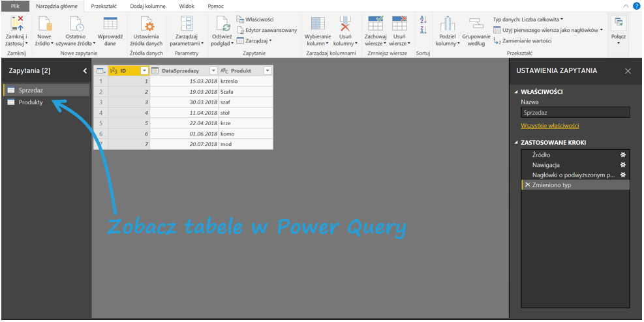Click Wprowadź dane table icon
Image resolution: width=644 pixels, height=322 pixels.
click(110, 24)
